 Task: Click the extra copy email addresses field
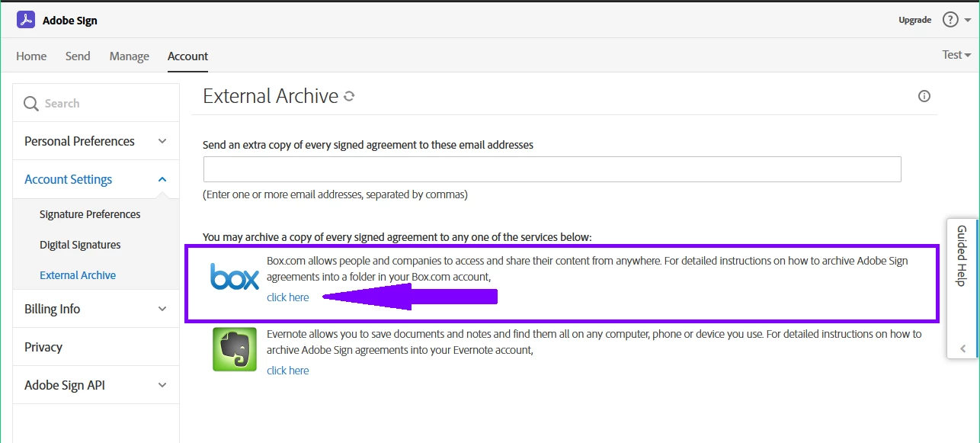552,169
